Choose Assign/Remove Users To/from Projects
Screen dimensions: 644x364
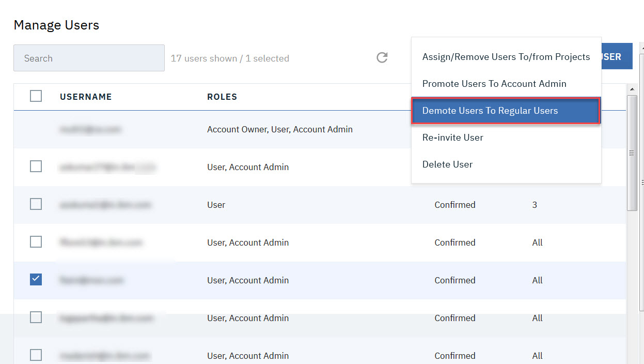coord(506,57)
